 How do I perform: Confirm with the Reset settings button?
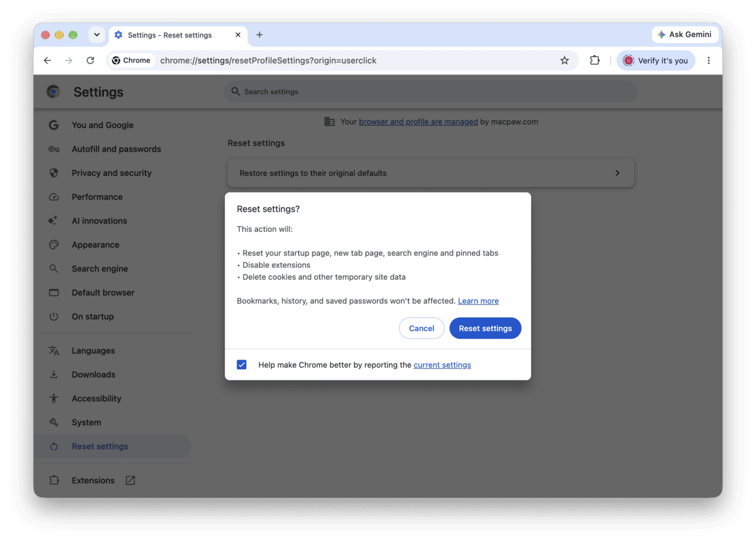pyautogui.click(x=486, y=328)
